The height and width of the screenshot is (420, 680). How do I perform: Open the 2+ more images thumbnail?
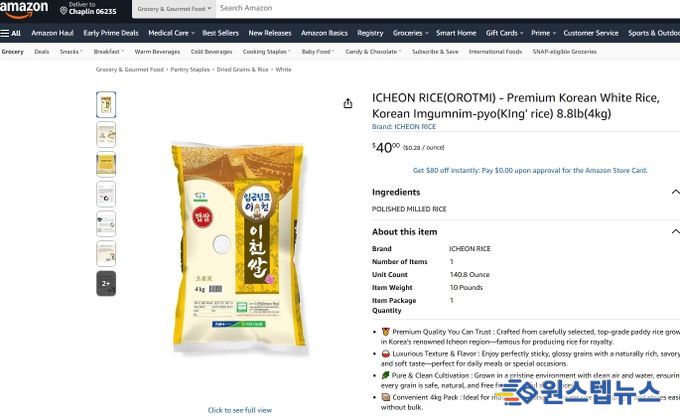click(x=106, y=283)
